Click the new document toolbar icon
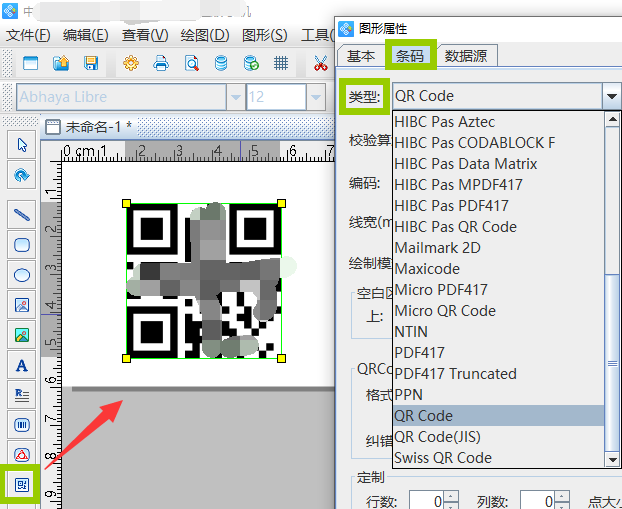 pyautogui.click(x=31, y=63)
